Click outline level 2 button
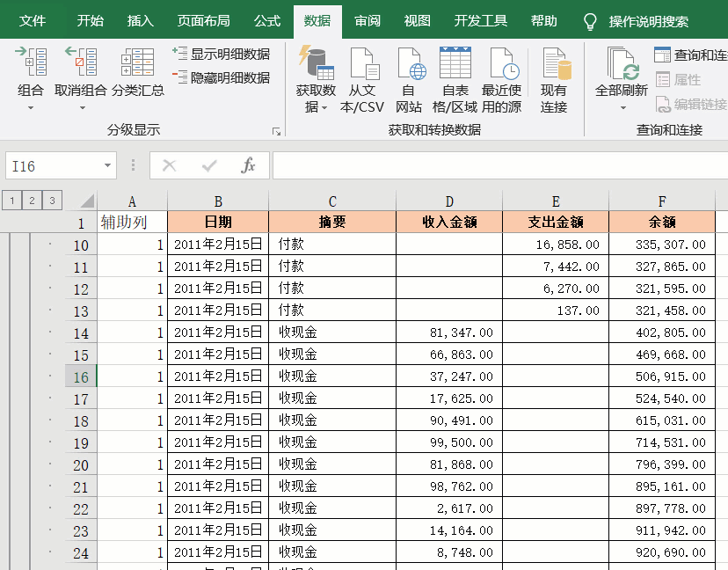 tap(32, 201)
